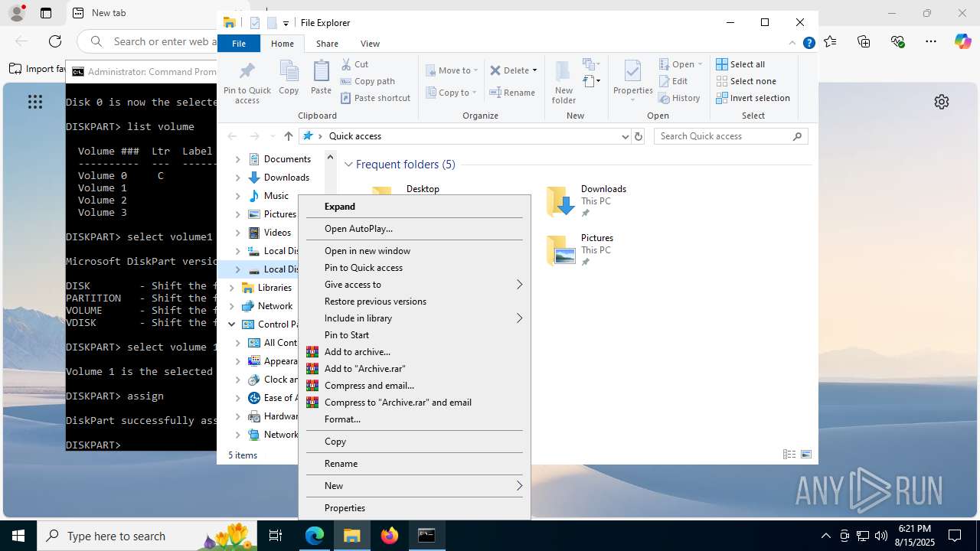Open the Open button dropdown in ribbon
The width and height of the screenshot is (980, 551).
point(700,64)
